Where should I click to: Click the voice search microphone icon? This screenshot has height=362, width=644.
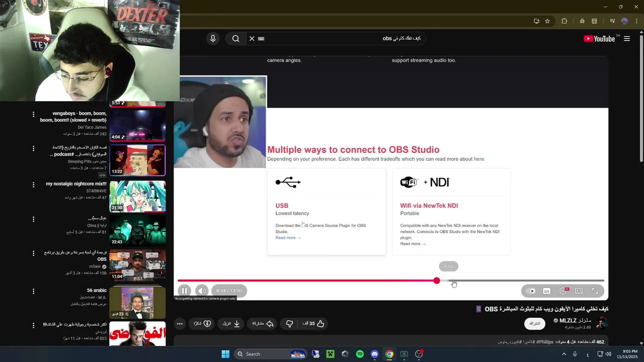(x=213, y=39)
